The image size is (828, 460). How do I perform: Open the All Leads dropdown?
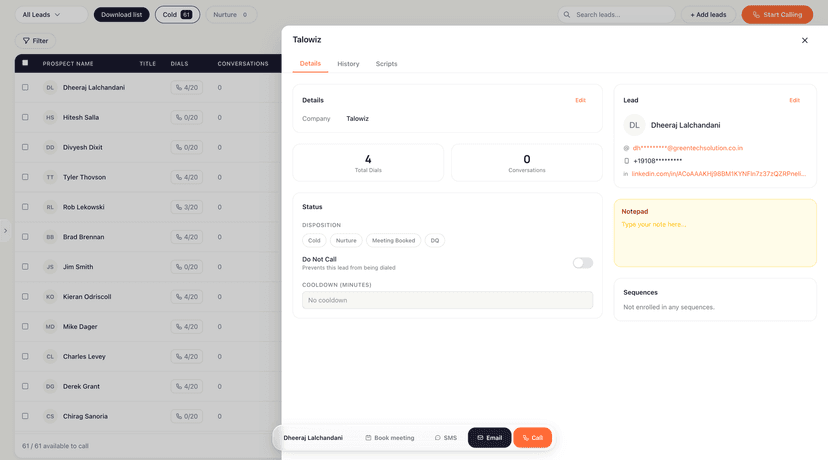click(x=51, y=15)
